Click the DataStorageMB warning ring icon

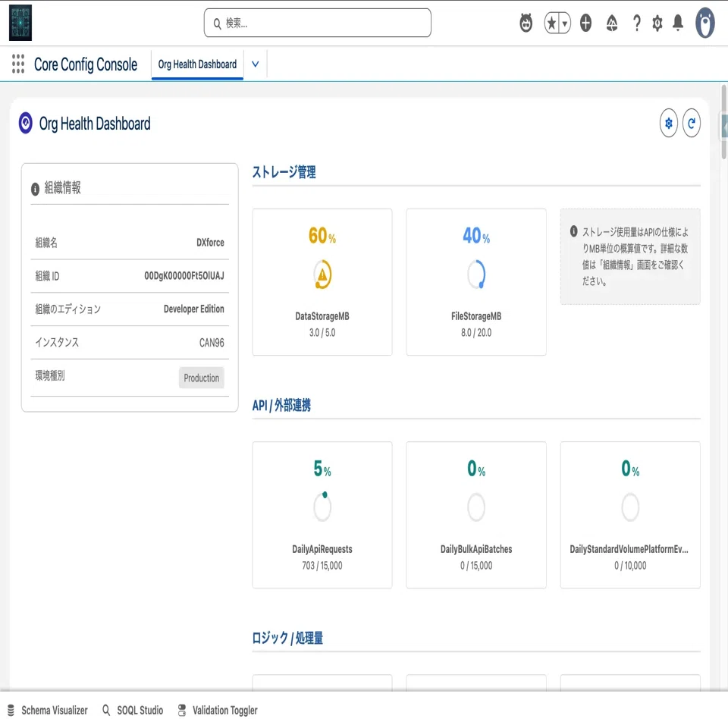click(x=322, y=275)
